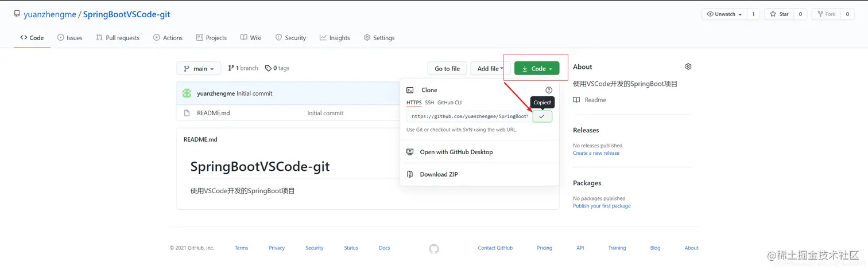This screenshot has width=868, height=270.
Task: Click the About settings gear icon
Action: (688, 66)
